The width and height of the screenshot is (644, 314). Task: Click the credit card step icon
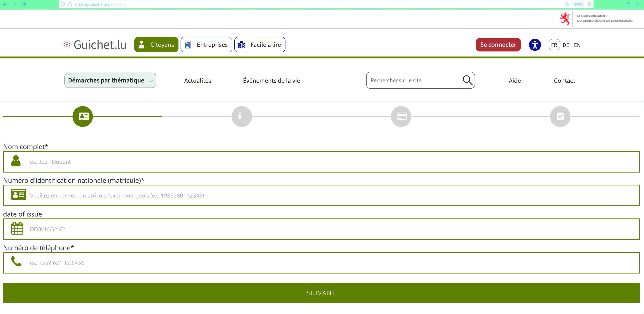[401, 117]
